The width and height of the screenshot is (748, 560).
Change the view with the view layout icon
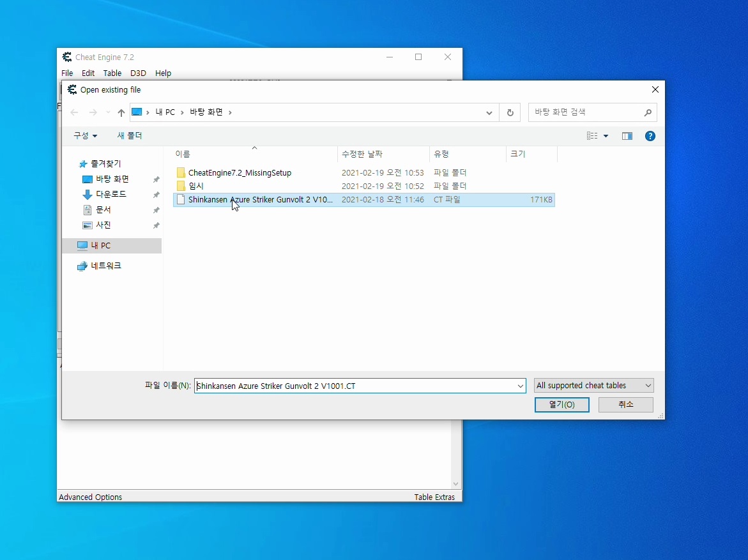click(592, 136)
